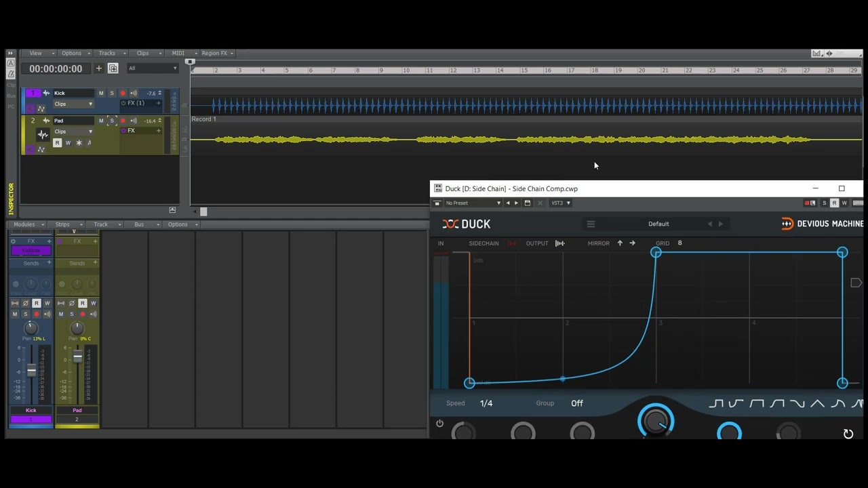
Task: Click the Pad strip volume fader
Action: (77, 356)
